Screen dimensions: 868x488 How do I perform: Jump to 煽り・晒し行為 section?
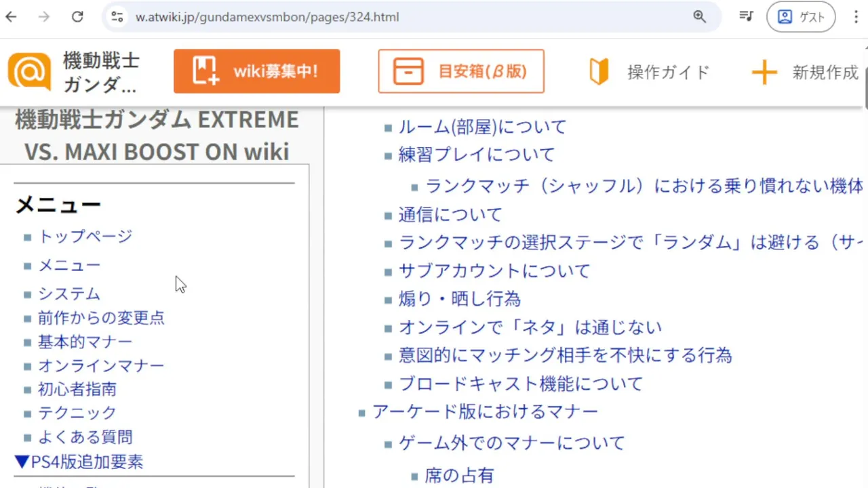[x=460, y=299]
